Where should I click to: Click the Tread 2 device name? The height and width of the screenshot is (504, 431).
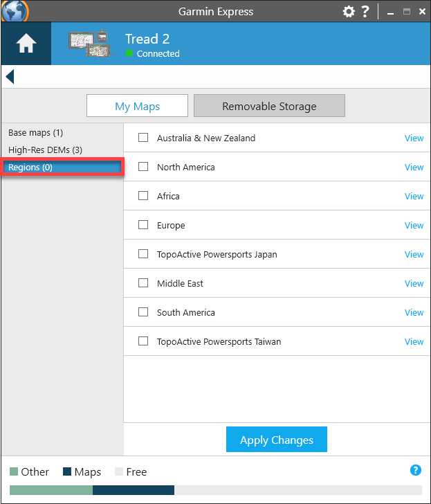(x=147, y=39)
